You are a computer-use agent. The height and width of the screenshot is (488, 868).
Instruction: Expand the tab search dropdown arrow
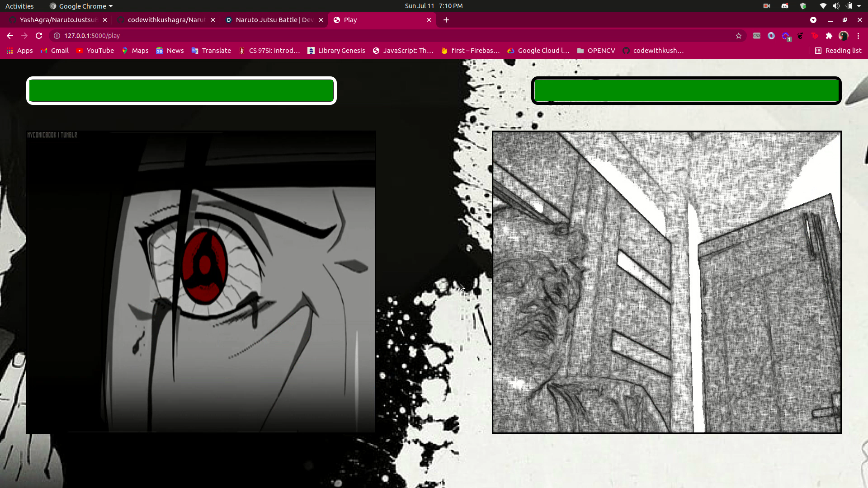tap(813, 20)
